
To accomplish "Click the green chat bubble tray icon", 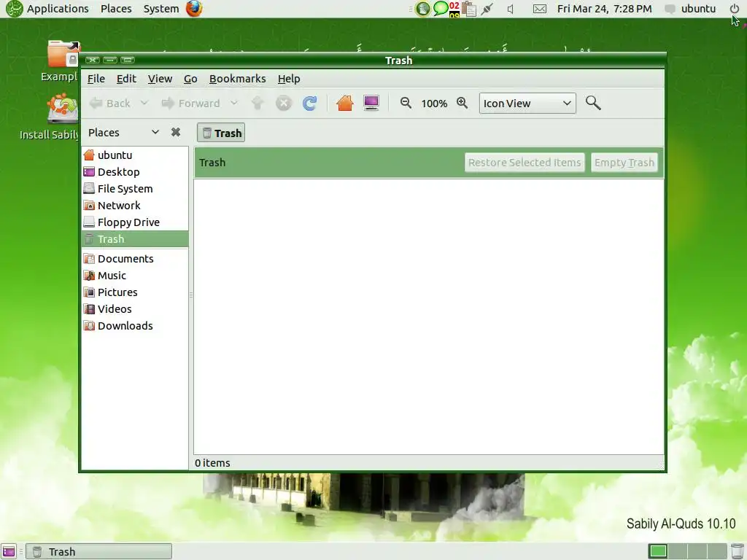I will 441,8.
